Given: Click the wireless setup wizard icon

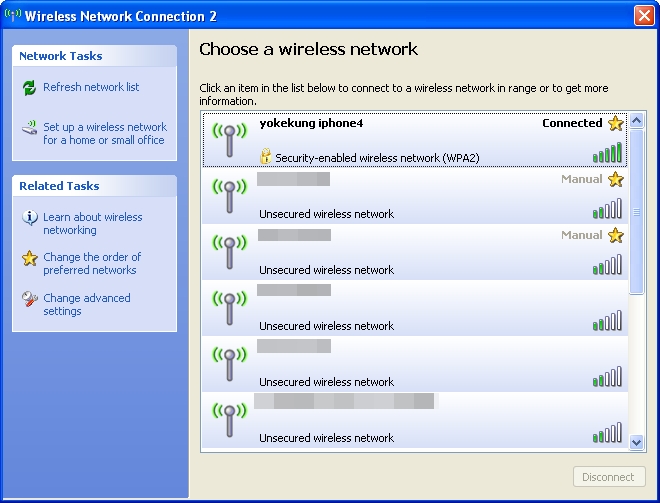Looking at the screenshot, I should click(29, 128).
